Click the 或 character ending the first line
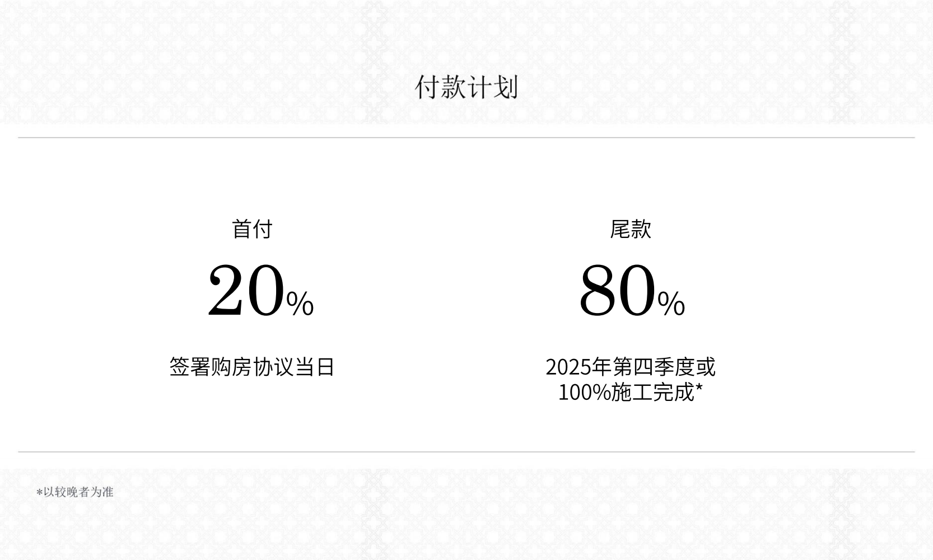 (706, 367)
